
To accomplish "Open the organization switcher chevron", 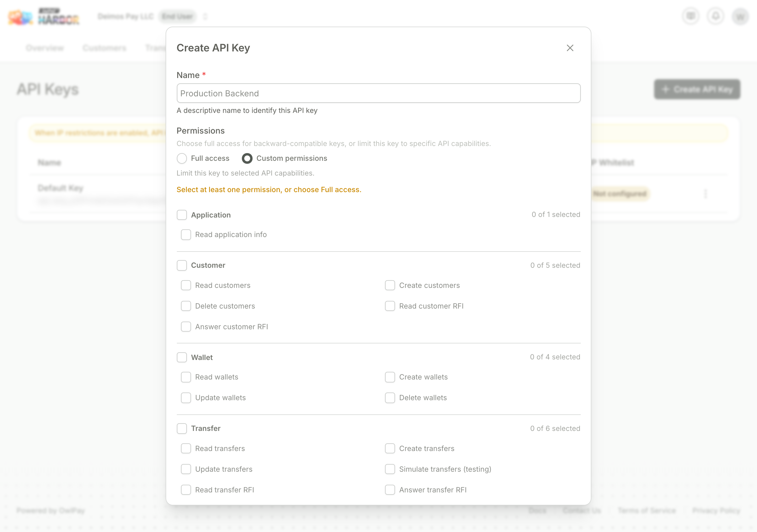I will [205, 17].
